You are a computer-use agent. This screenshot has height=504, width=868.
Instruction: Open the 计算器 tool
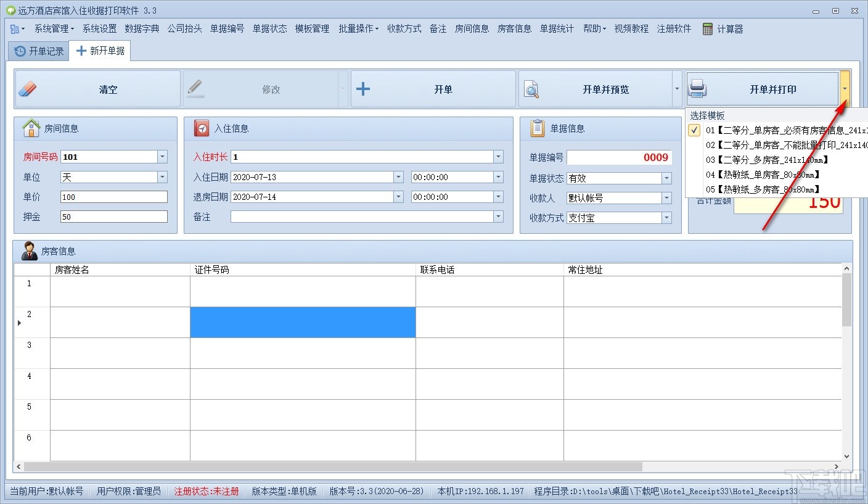[723, 28]
